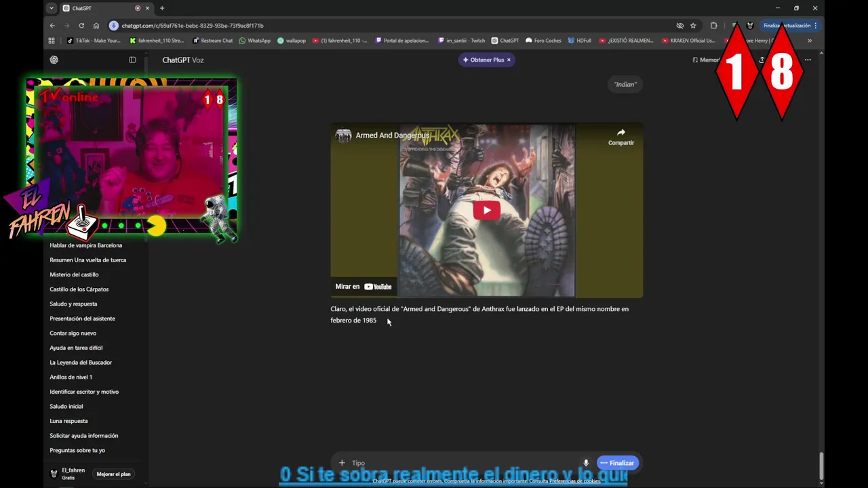Bookmark this page with the star icon
This screenshot has width=868, height=488.
pos(693,26)
